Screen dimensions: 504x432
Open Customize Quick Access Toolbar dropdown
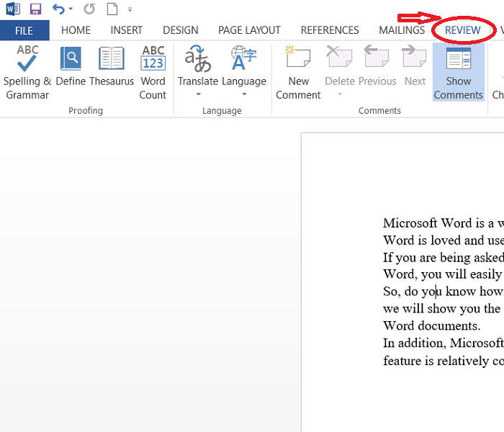130,9
